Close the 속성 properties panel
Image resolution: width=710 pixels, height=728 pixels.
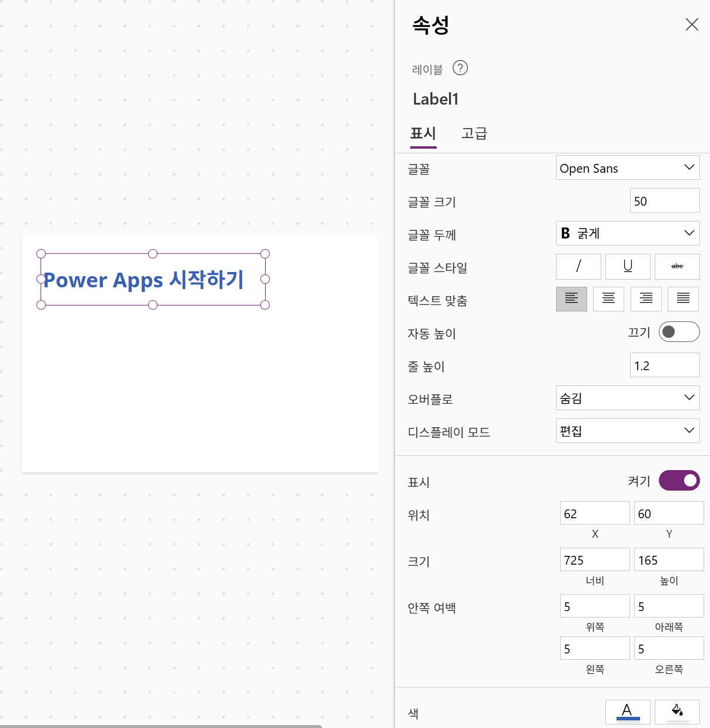(692, 24)
